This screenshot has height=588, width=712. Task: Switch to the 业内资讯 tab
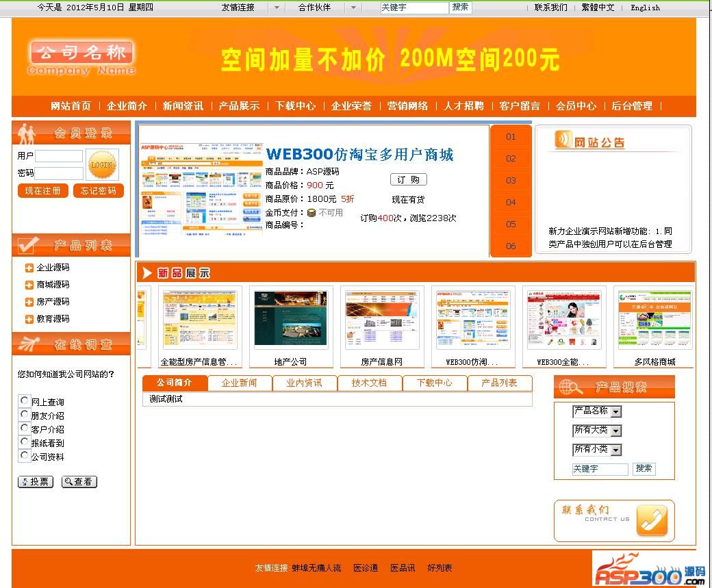pos(305,383)
